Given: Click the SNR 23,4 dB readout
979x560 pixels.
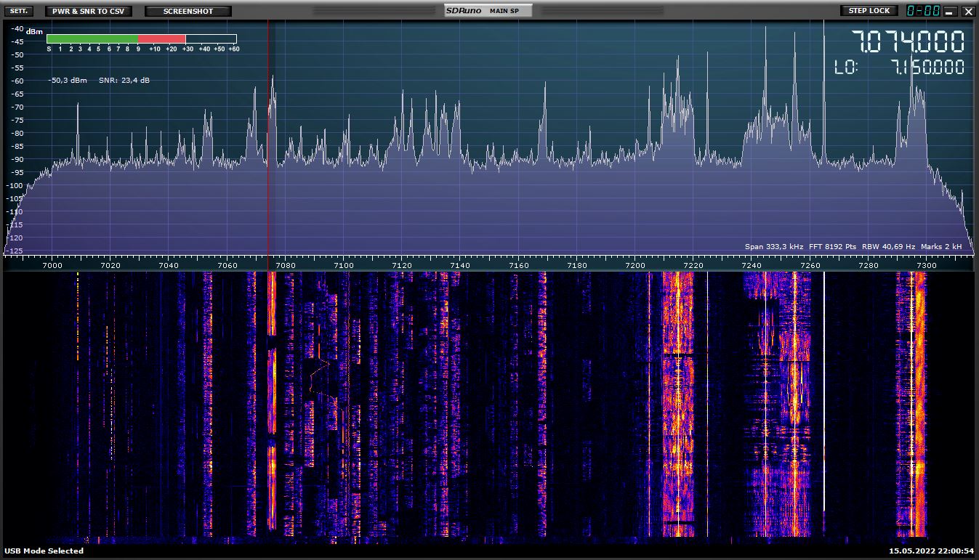Looking at the screenshot, I should pos(124,80).
